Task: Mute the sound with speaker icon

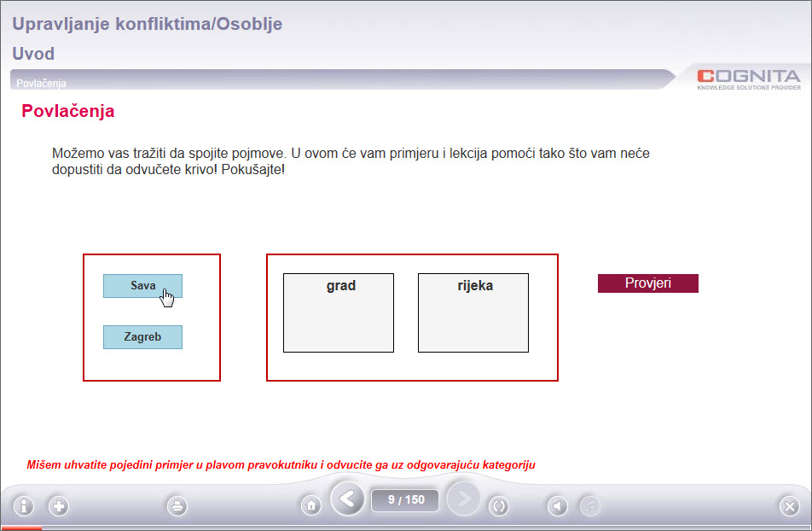Action: click(557, 506)
